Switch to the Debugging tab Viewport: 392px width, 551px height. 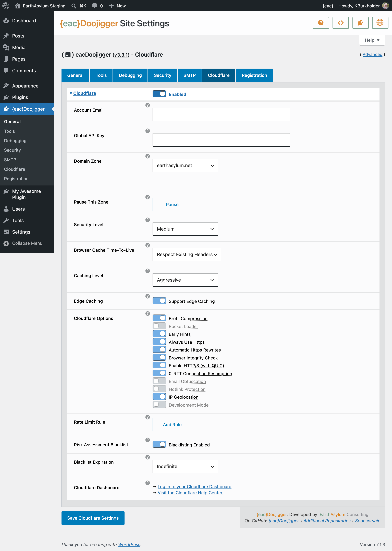[130, 76]
